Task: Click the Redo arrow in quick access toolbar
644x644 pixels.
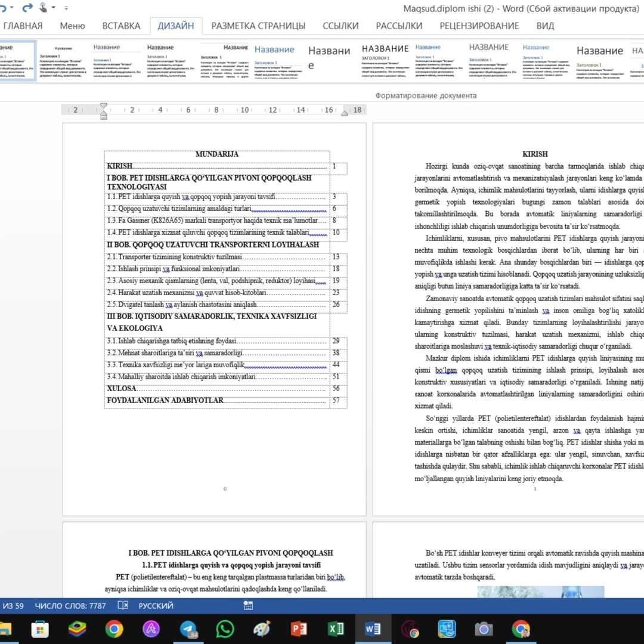Action: [27, 8]
